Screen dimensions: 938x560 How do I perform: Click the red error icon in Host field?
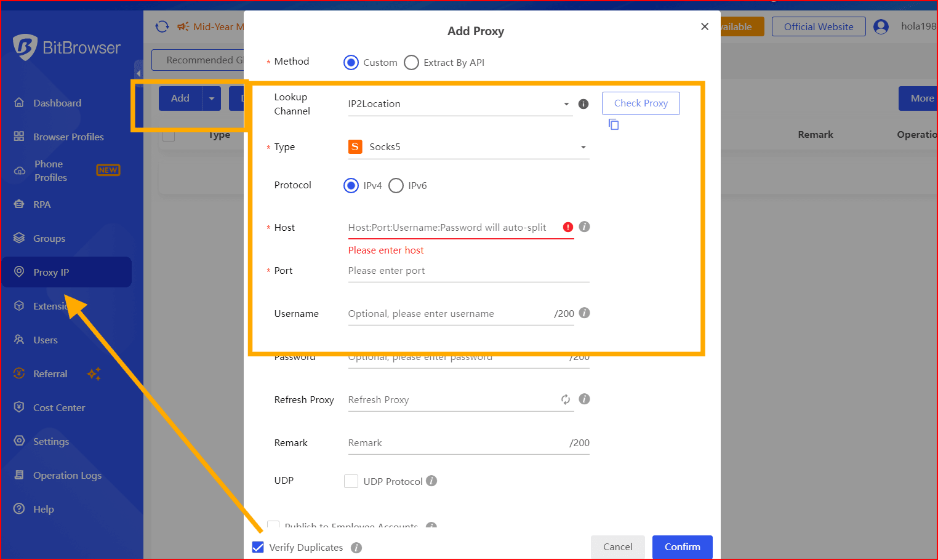pos(568,227)
